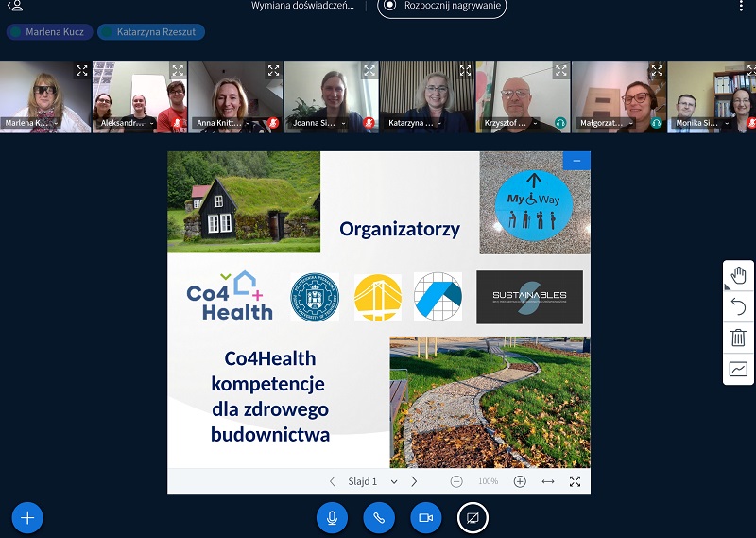
Task: Fullscreen Anna Knitt... webcam tile
Action: point(273,71)
